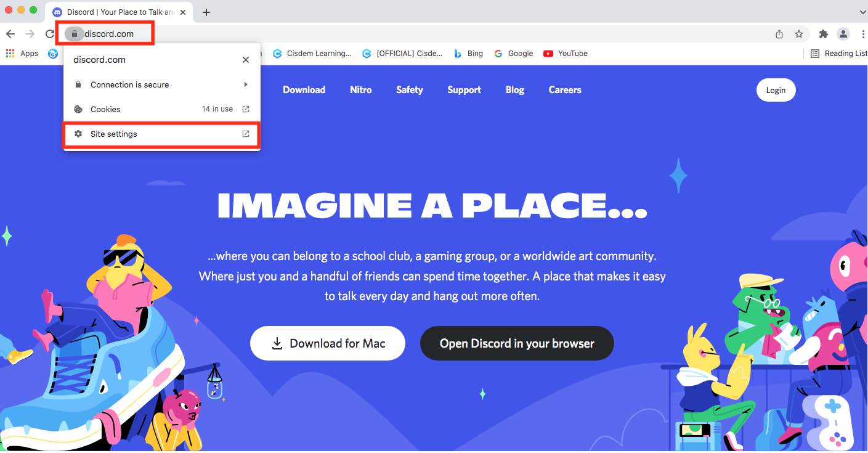
Task: Bookmark this page with the star icon
Action: pos(799,34)
